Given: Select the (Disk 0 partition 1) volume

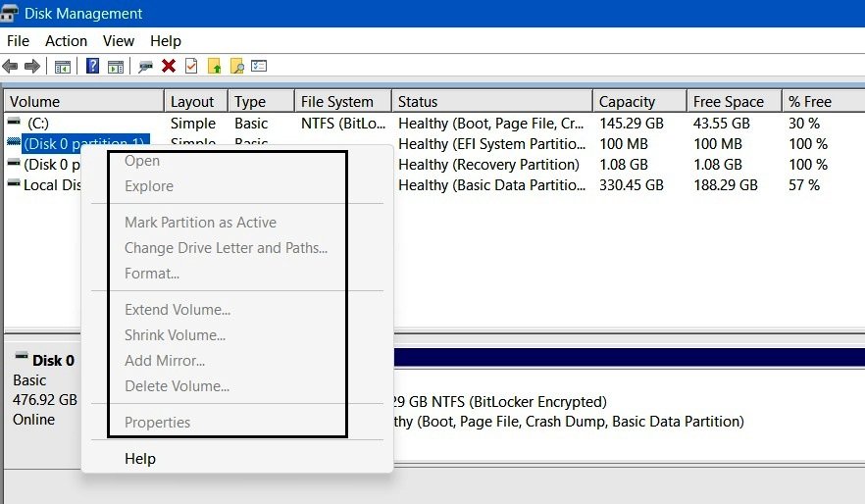Looking at the screenshot, I should click(x=84, y=144).
